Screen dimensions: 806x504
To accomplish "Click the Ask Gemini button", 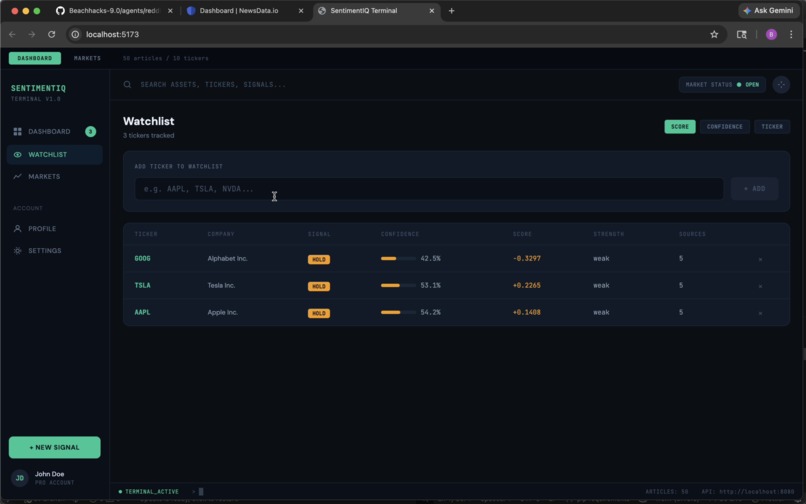I will point(768,11).
